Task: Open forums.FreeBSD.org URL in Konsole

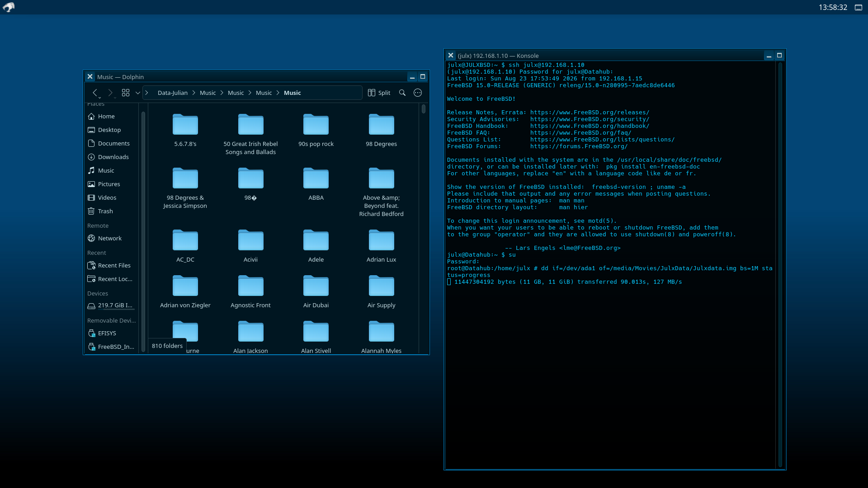Action: tap(579, 146)
